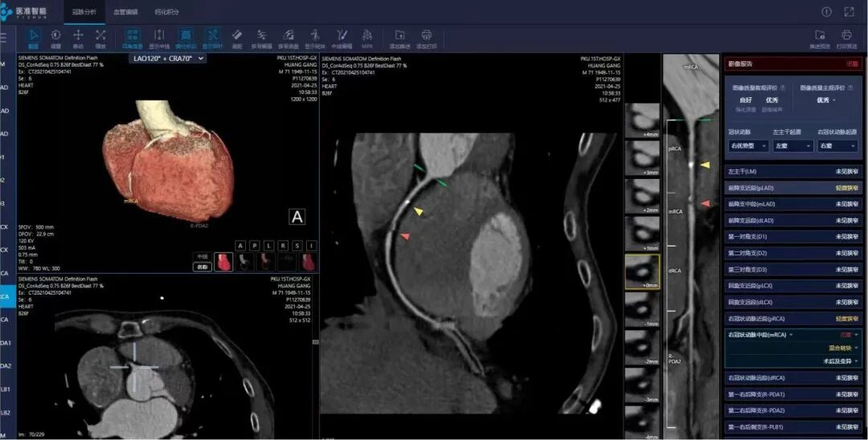The height and width of the screenshot is (440, 868).
Task: Click the walking-figure contour tool
Action: coord(315,39)
